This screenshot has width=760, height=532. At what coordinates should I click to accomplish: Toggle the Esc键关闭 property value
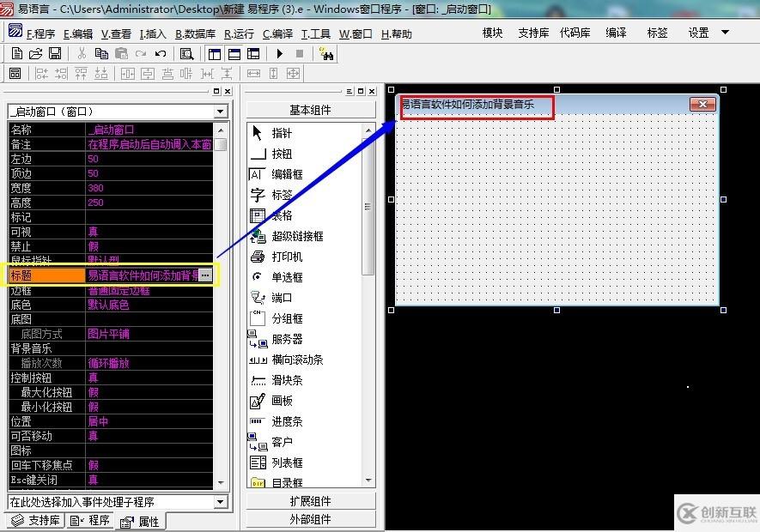pos(149,480)
